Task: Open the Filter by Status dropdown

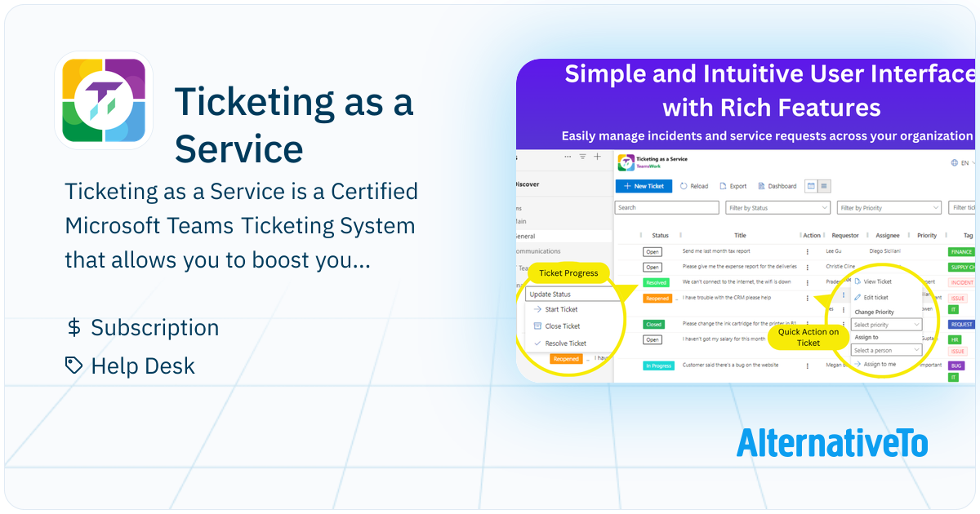Action: point(778,208)
